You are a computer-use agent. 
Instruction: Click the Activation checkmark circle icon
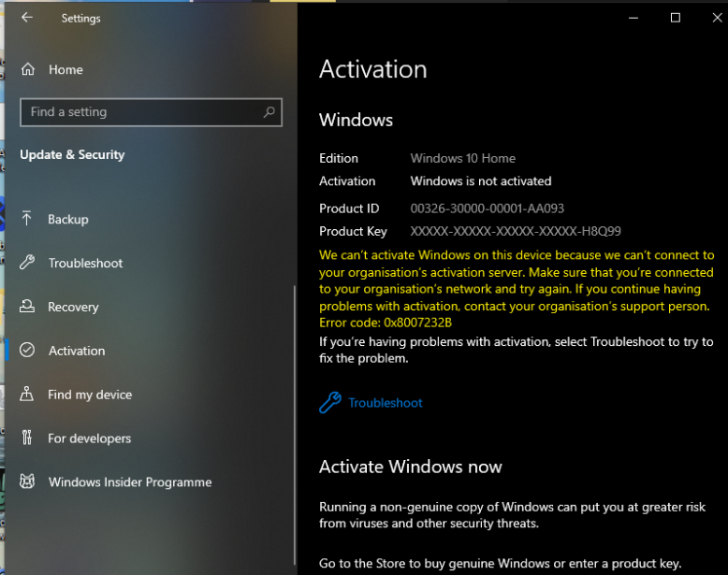click(x=27, y=350)
